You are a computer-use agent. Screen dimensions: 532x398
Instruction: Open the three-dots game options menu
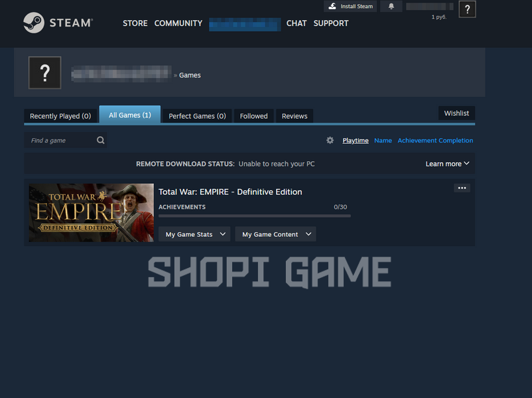pos(462,188)
